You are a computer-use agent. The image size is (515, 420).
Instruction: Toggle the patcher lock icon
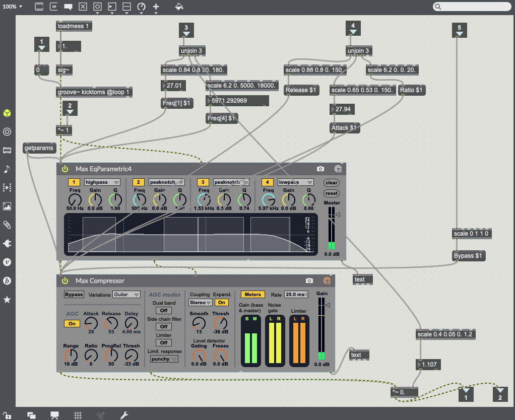click(x=7, y=415)
